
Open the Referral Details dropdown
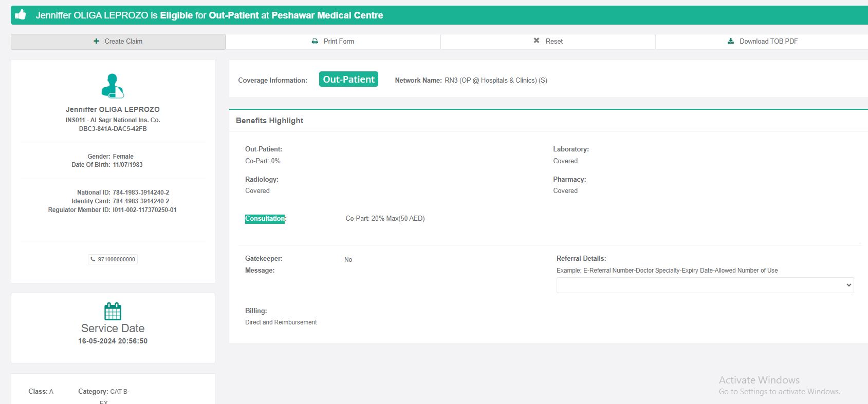[x=705, y=285]
